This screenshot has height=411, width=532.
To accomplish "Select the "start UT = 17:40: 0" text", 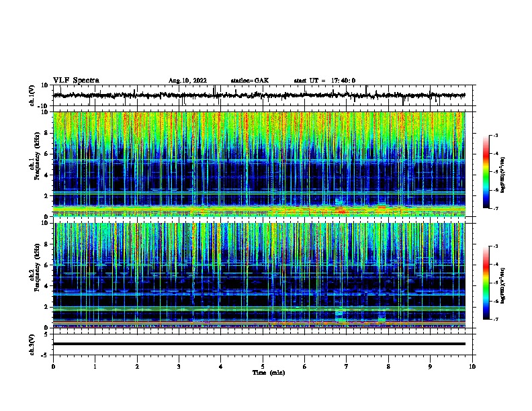I will (324, 81).
